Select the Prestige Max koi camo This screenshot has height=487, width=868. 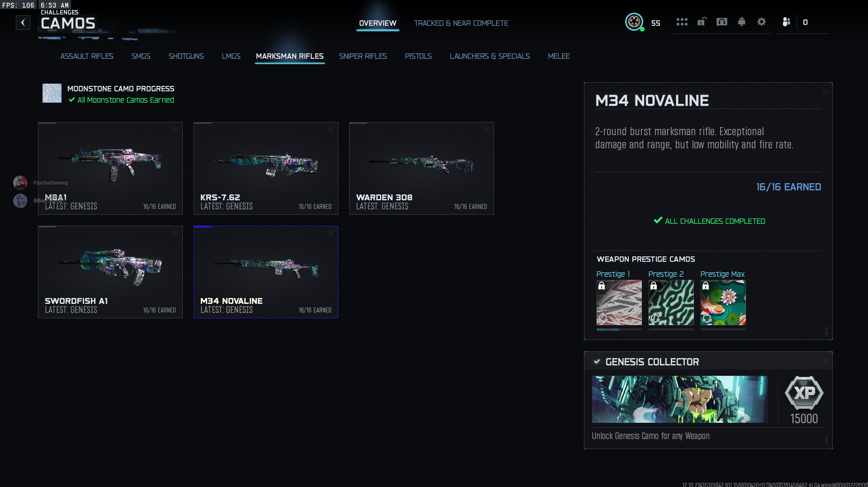[x=723, y=303]
